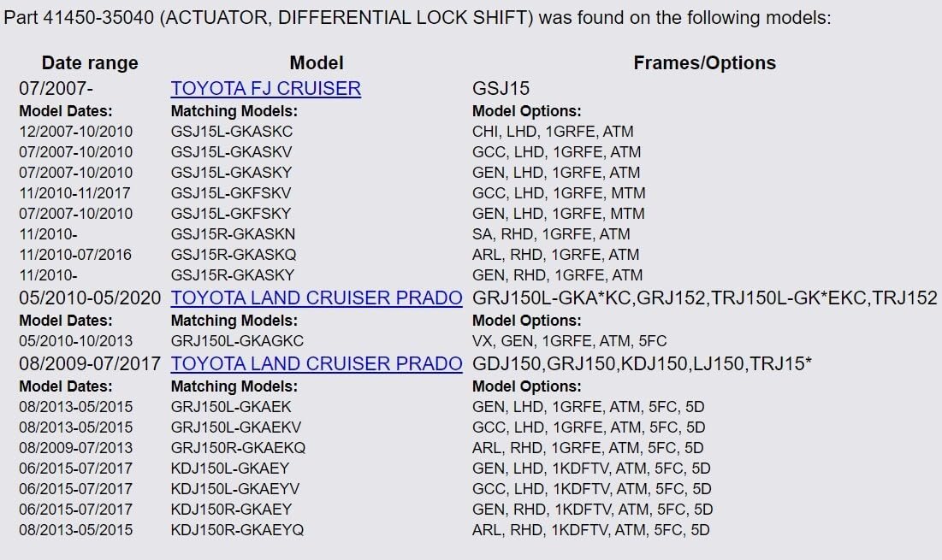Select matching model GRJ150R-GKAEKQ
Screen dimensions: 942x560
(238, 448)
